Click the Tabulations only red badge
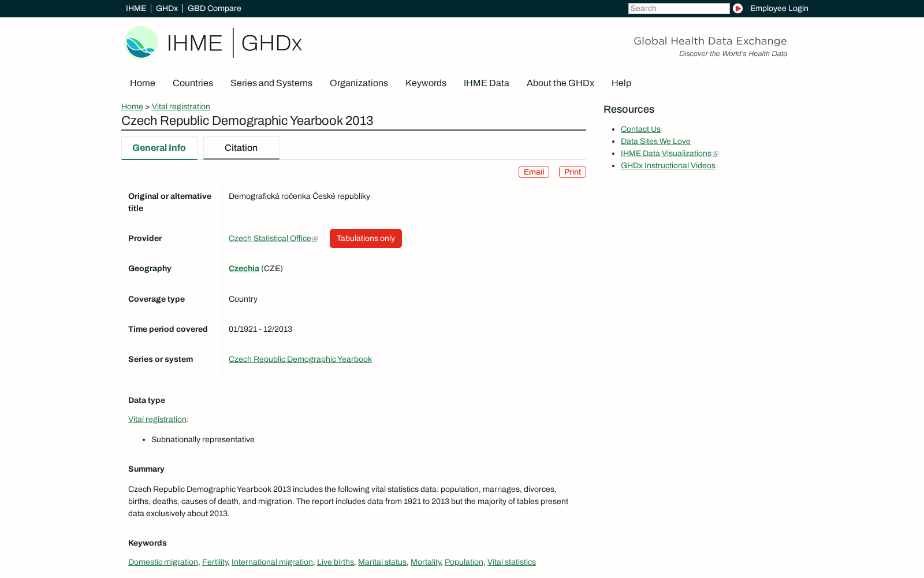This screenshot has height=578, width=924. (x=366, y=239)
